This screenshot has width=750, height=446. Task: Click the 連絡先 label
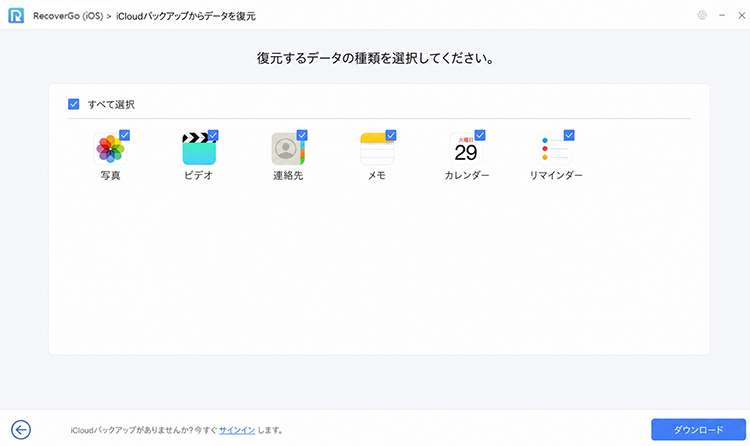coord(288,176)
